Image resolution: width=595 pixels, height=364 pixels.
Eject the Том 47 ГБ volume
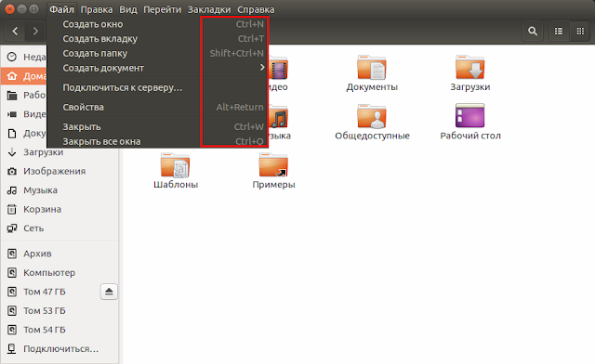click(109, 292)
